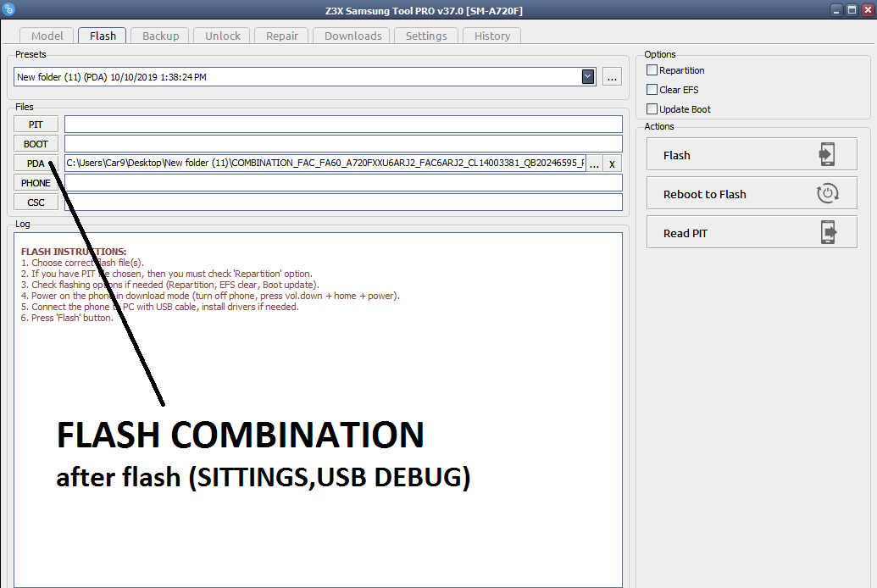Open the Repair tab
Screen dimensions: 877x588
[282, 36]
